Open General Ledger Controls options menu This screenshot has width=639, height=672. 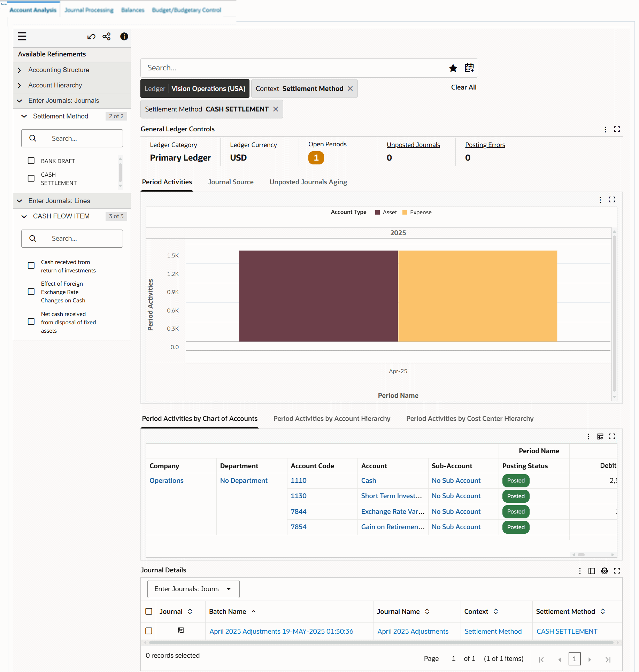605,129
